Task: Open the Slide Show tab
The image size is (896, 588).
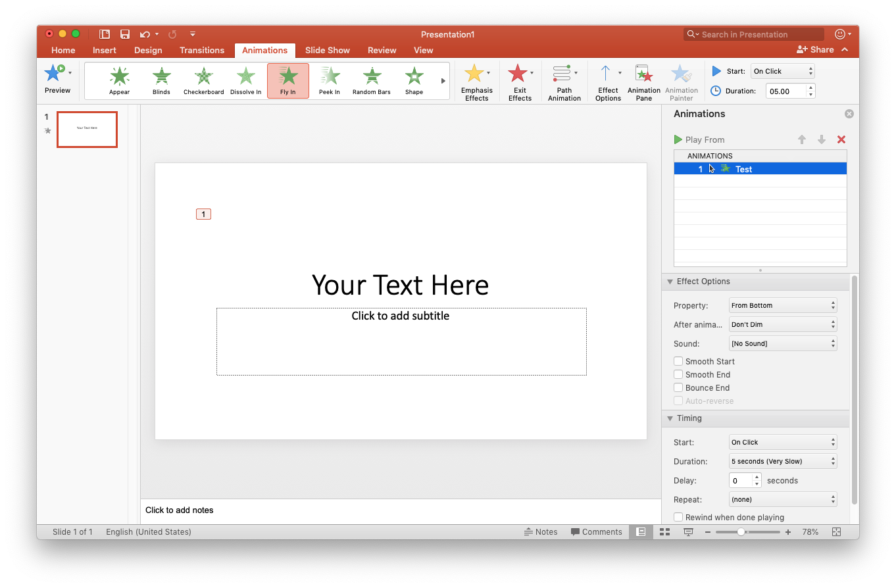Action: [328, 50]
